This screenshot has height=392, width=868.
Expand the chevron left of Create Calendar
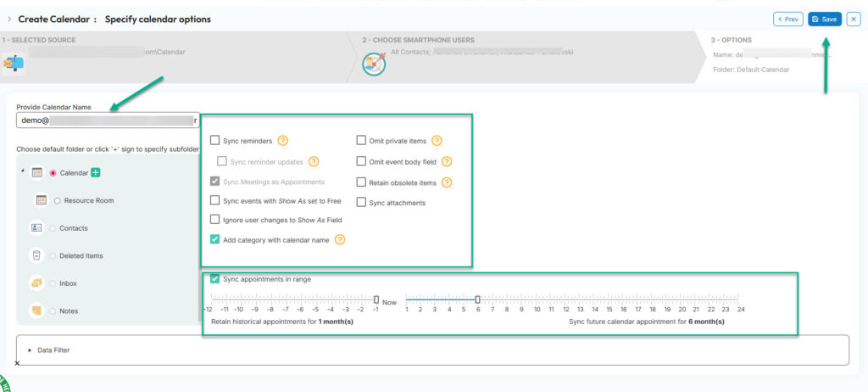click(x=8, y=19)
